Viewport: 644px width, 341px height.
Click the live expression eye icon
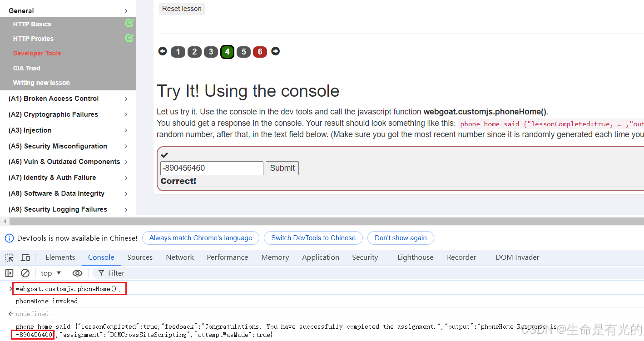click(x=77, y=273)
